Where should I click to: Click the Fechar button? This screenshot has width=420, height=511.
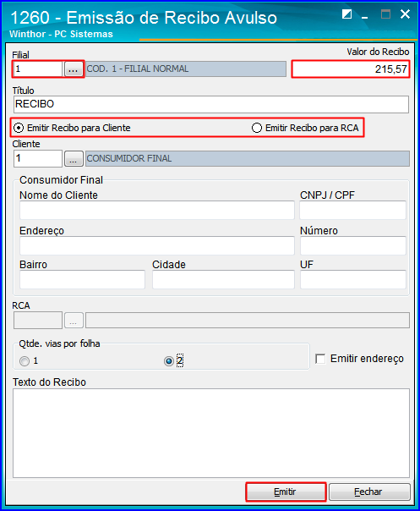(369, 492)
